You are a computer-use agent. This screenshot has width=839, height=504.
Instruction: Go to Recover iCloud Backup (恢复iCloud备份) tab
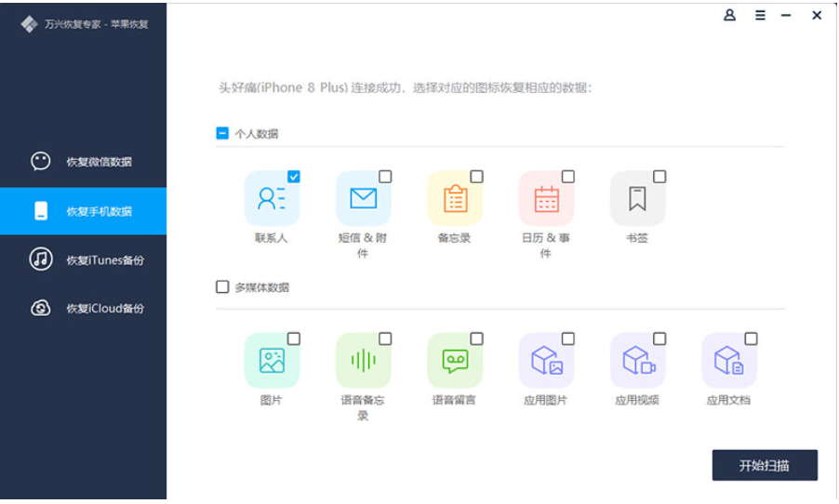pos(84,309)
